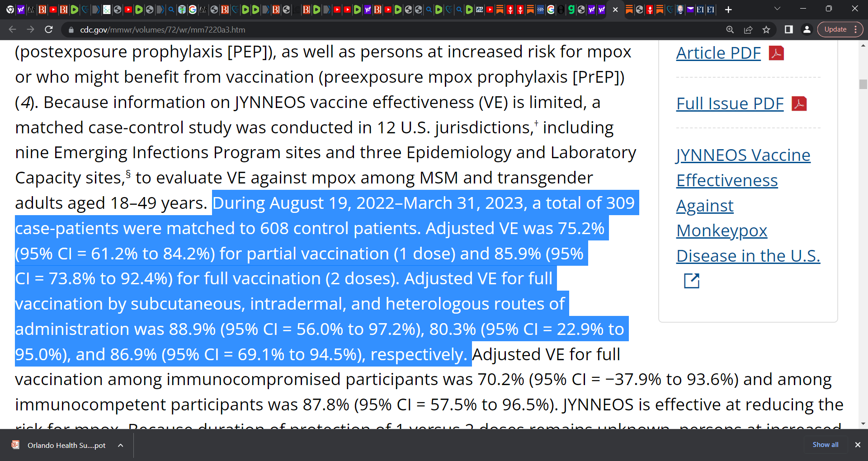
Task: Close the downloads bar
Action: [858, 445]
